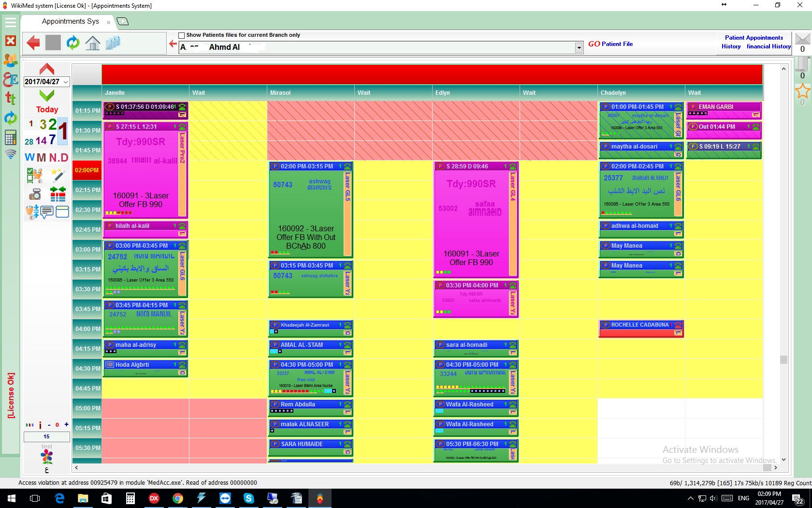Click GO Patient File link
The height and width of the screenshot is (508, 812).
(610, 44)
